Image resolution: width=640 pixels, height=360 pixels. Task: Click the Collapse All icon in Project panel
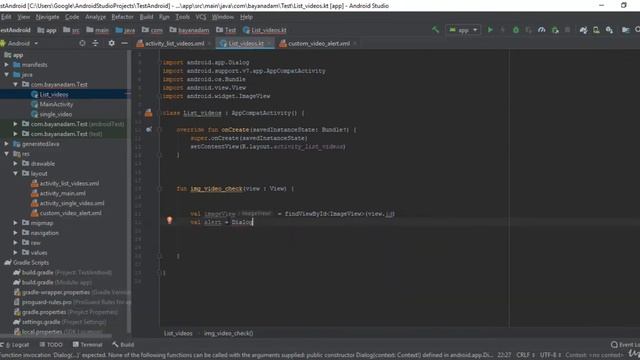pos(96,43)
